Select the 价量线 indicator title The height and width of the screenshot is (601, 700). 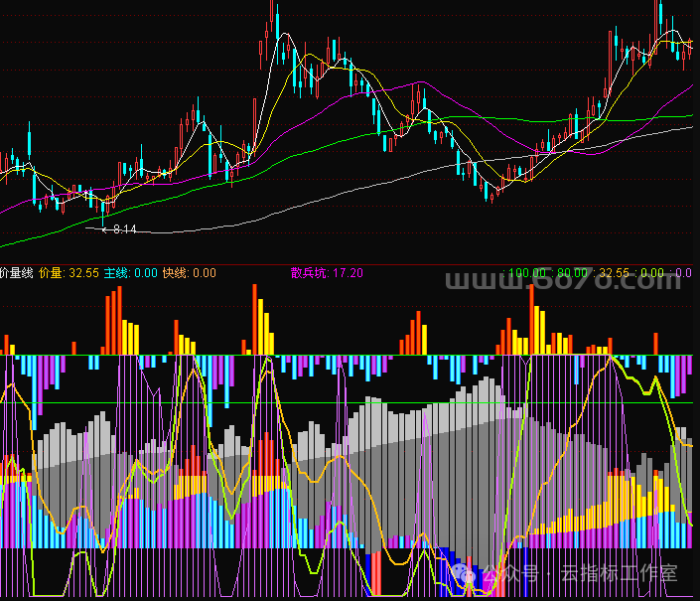[16, 273]
